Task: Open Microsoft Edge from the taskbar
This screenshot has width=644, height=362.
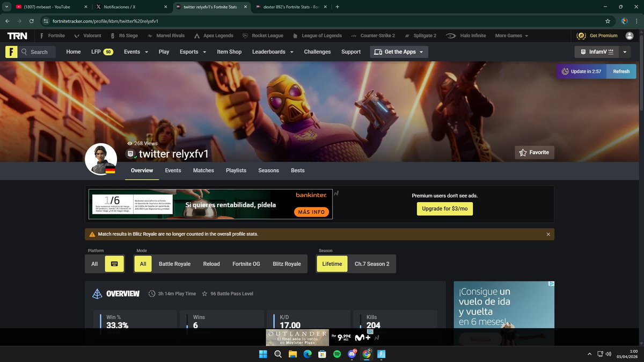Action: click(308, 354)
